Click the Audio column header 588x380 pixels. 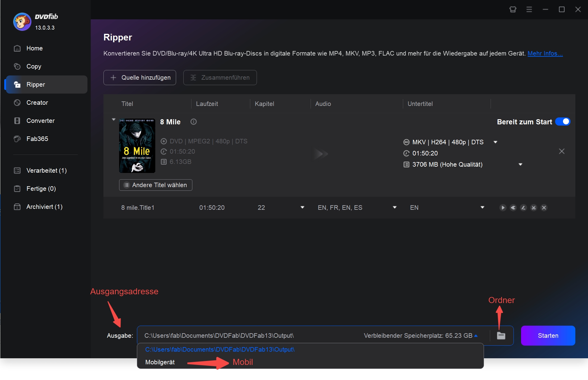pyautogui.click(x=323, y=104)
